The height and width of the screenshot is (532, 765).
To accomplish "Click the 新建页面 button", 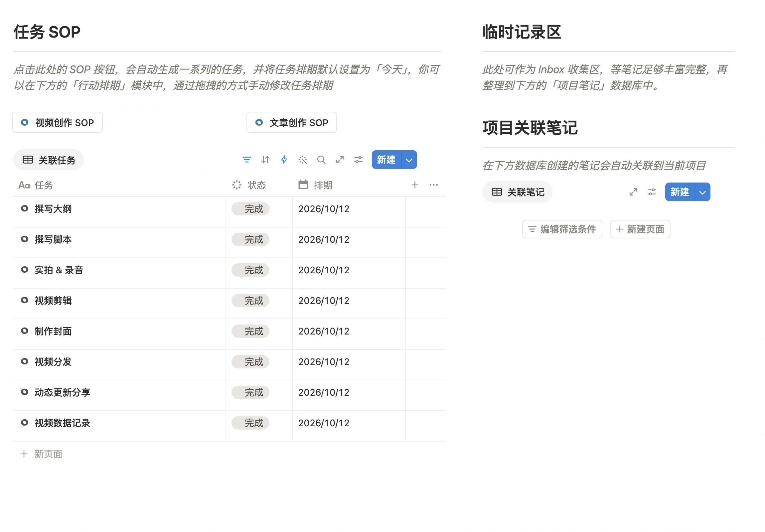I will tap(640, 229).
